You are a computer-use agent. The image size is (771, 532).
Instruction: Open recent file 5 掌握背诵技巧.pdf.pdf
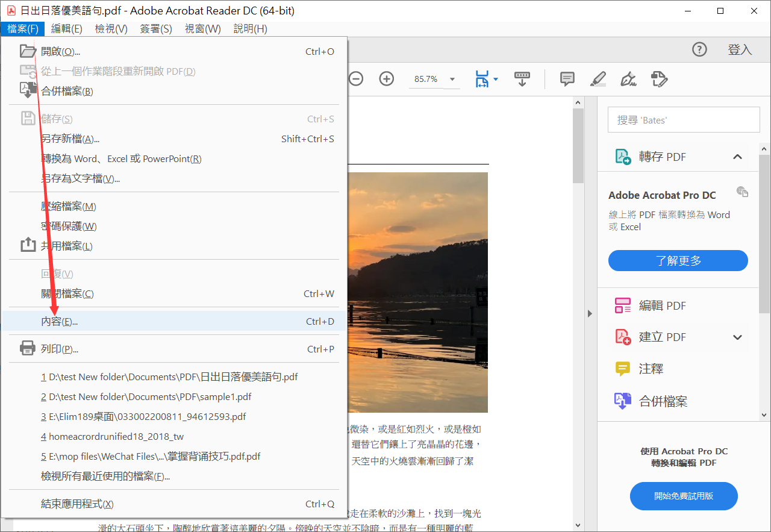[174, 457]
